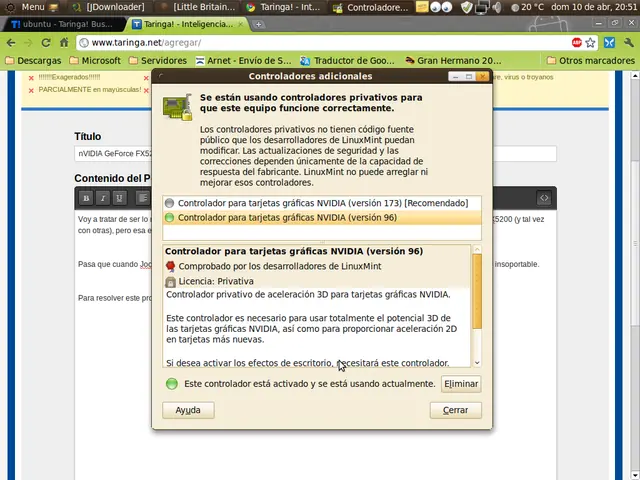Click the description scroll down arrow
Image resolution: width=640 pixels, height=480 pixels.
(x=477, y=362)
